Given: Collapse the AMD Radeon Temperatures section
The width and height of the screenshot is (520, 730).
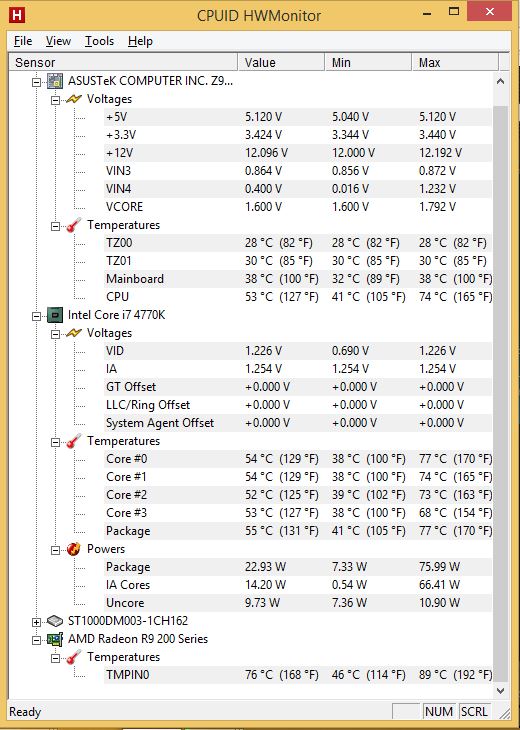Looking at the screenshot, I should click(55, 659).
